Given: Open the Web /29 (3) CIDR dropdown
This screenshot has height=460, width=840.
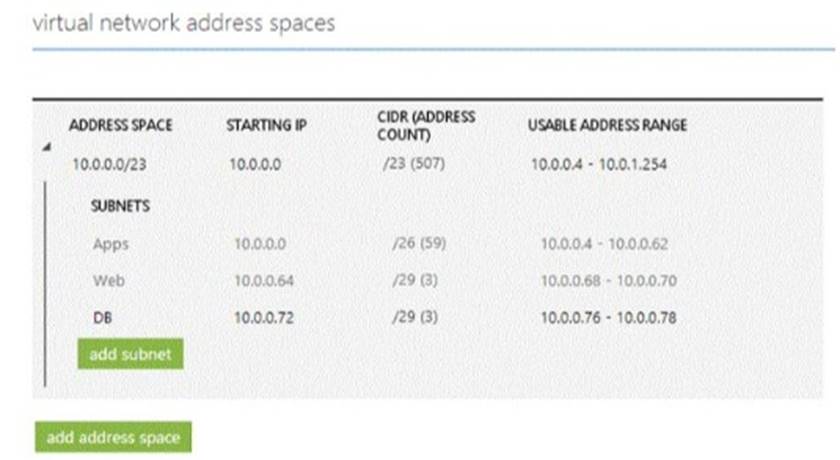Looking at the screenshot, I should click(415, 280).
